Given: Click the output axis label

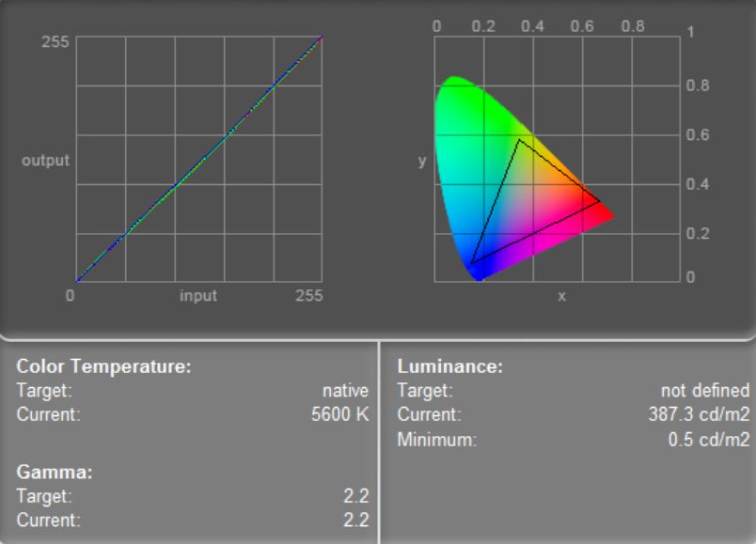Looking at the screenshot, I should (45, 160).
